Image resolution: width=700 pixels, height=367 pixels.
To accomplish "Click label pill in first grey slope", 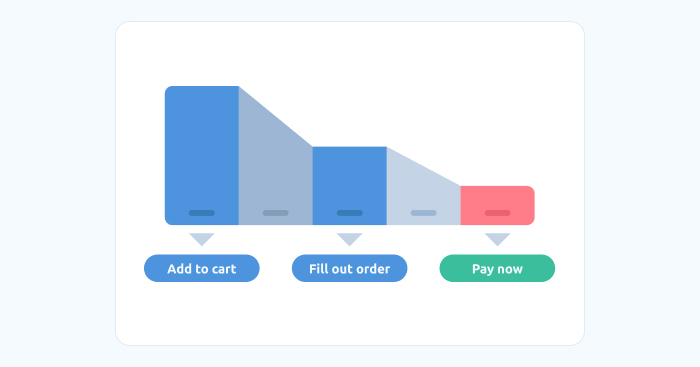I will [x=275, y=213].
